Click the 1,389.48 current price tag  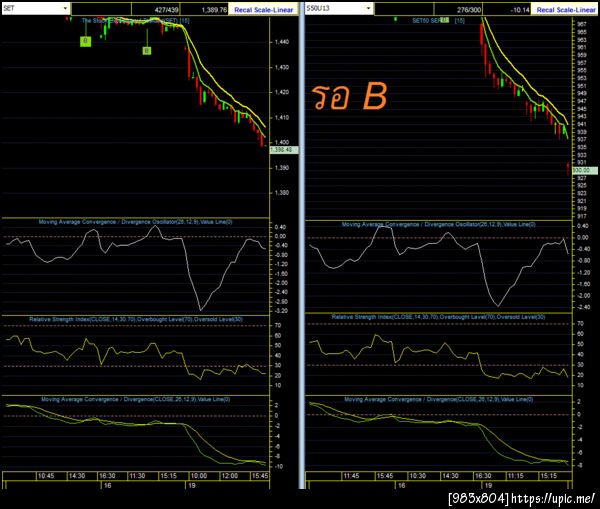(x=284, y=150)
